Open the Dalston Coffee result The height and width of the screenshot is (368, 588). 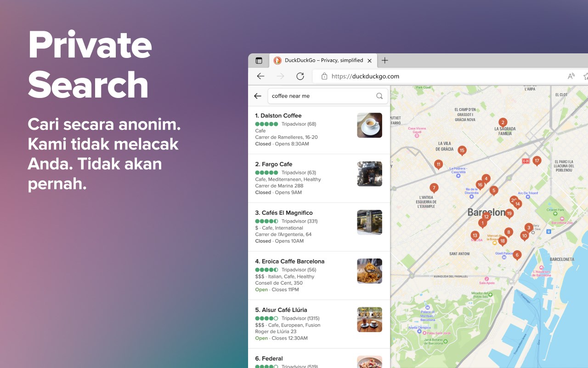pos(319,130)
